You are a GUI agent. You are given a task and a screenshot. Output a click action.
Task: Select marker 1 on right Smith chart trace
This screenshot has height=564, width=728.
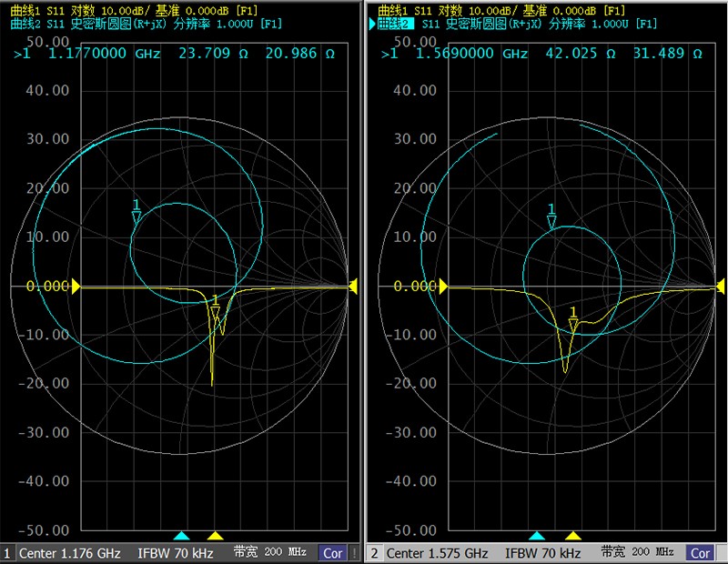pyautogui.click(x=551, y=220)
